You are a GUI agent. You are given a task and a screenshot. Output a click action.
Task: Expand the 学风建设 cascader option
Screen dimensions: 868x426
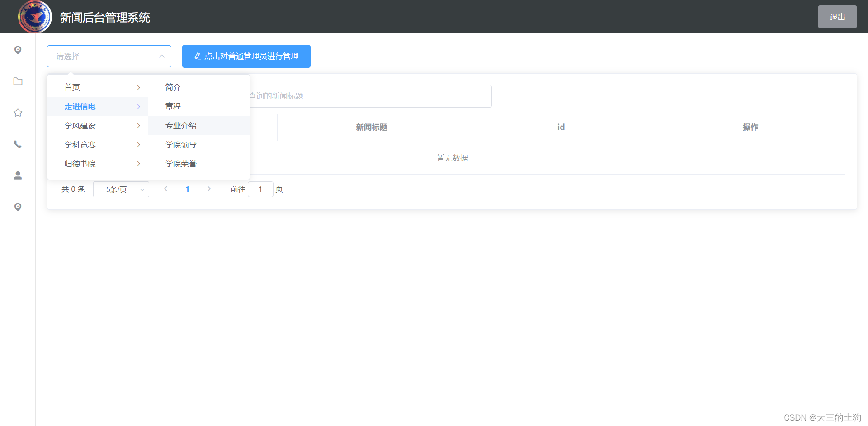(98, 126)
